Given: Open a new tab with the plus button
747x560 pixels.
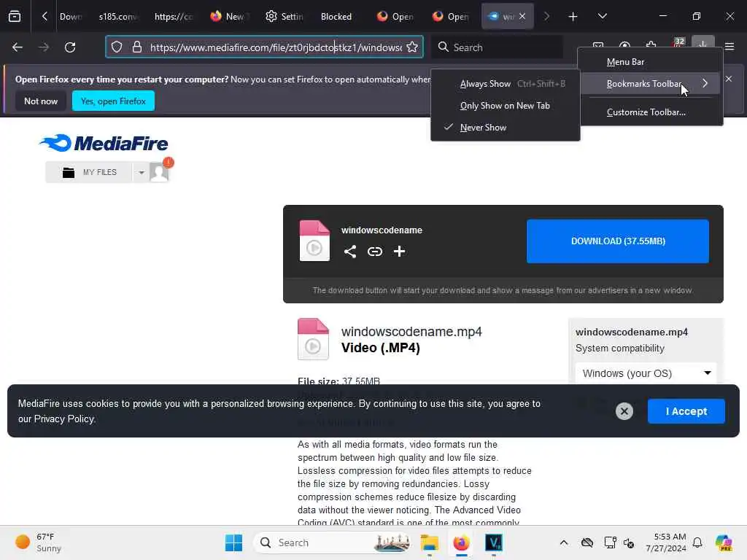Looking at the screenshot, I should tap(573, 17).
